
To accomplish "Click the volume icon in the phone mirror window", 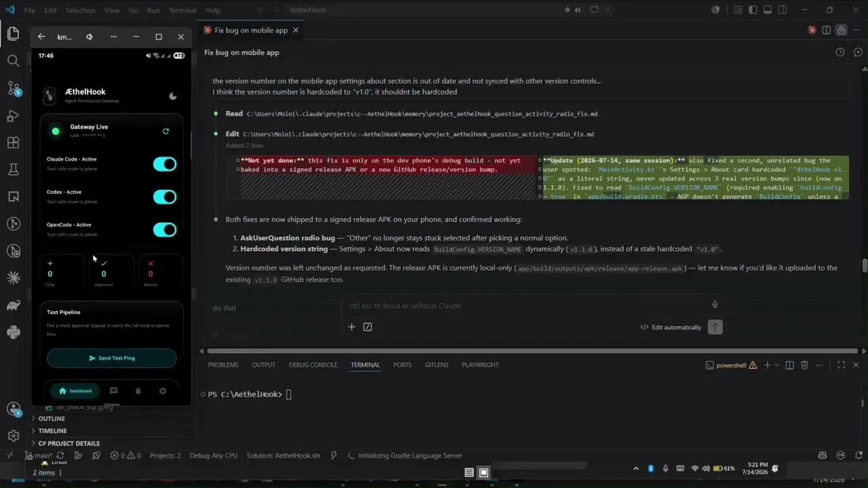I will 90,37.
